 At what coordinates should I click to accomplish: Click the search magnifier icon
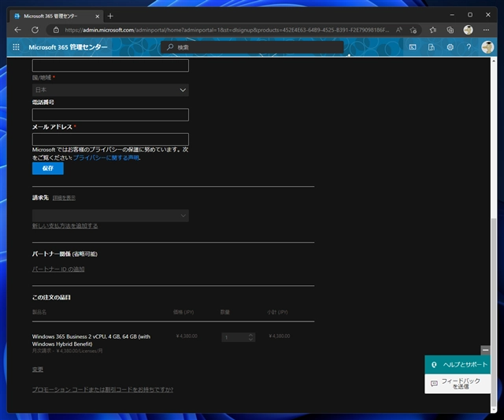[170, 47]
